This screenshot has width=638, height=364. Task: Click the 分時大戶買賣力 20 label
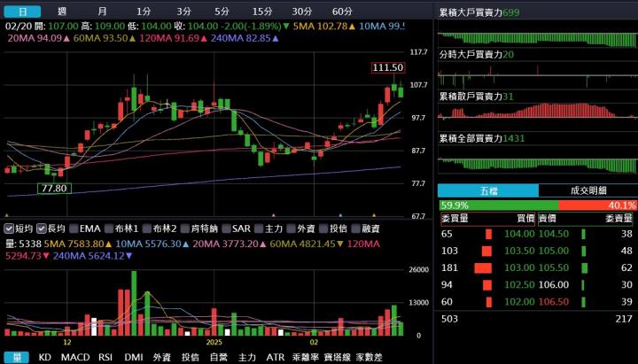tap(477, 55)
